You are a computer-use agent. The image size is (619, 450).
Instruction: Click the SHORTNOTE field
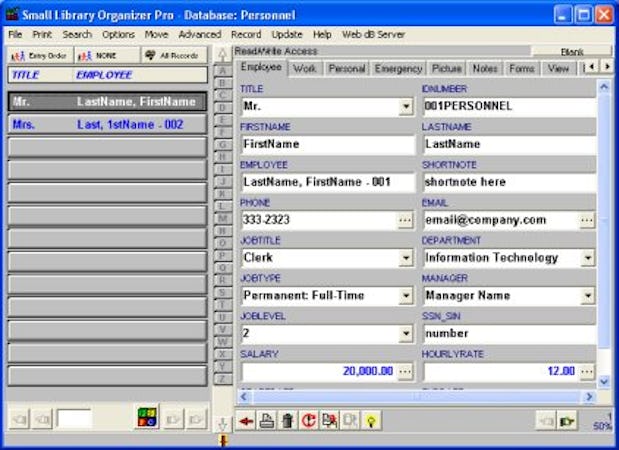point(509,182)
